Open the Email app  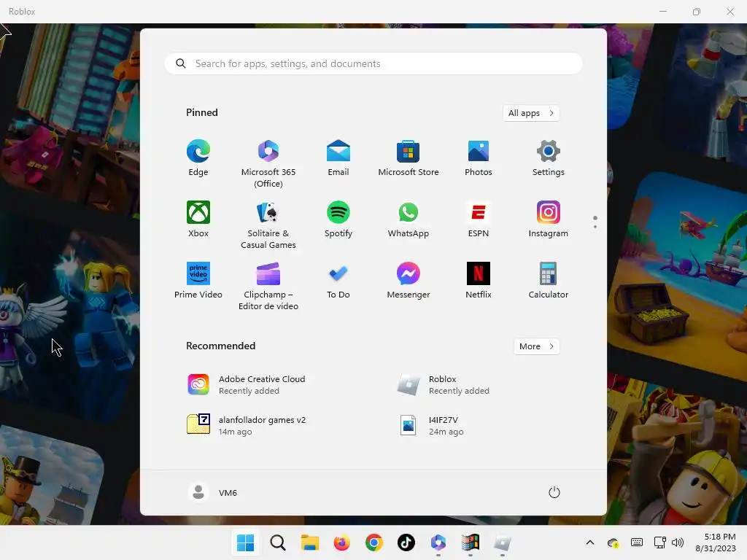click(338, 158)
